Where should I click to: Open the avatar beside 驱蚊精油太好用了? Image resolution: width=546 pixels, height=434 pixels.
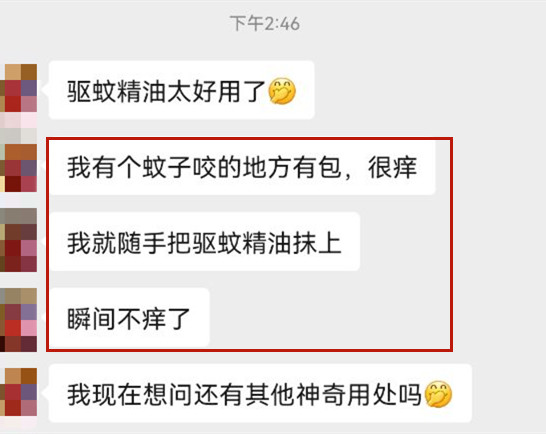point(19,88)
